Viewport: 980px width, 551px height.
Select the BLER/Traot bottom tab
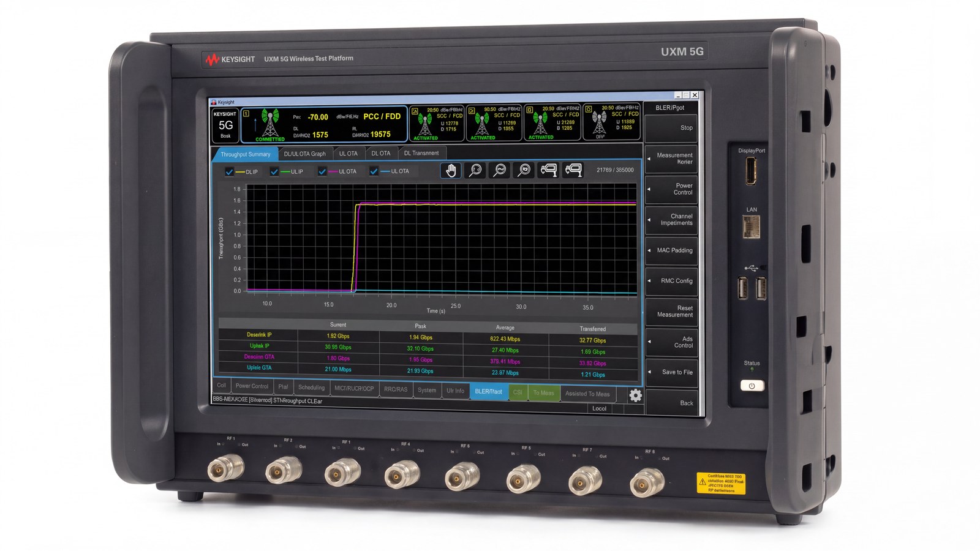489,391
